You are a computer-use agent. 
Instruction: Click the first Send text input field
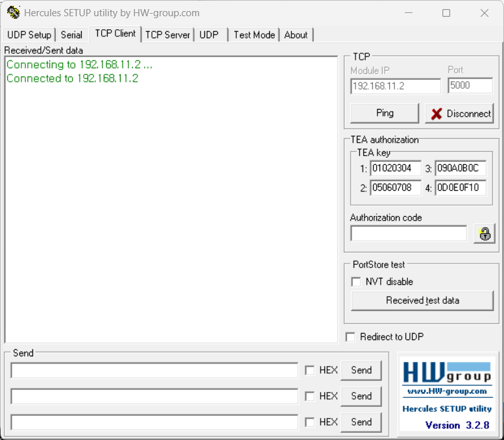pyautogui.click(x=154, y=371)
